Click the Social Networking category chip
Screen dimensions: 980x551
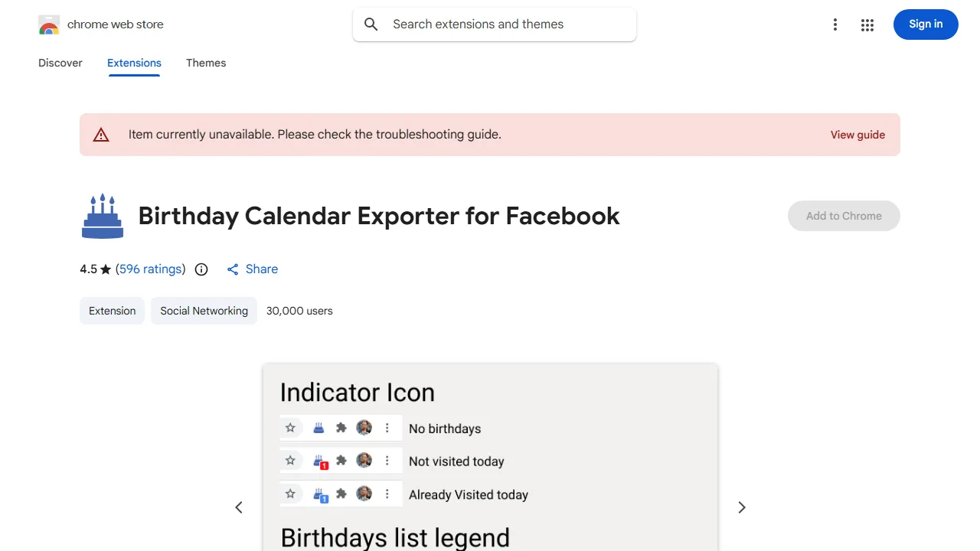click(x=204, y=311)
